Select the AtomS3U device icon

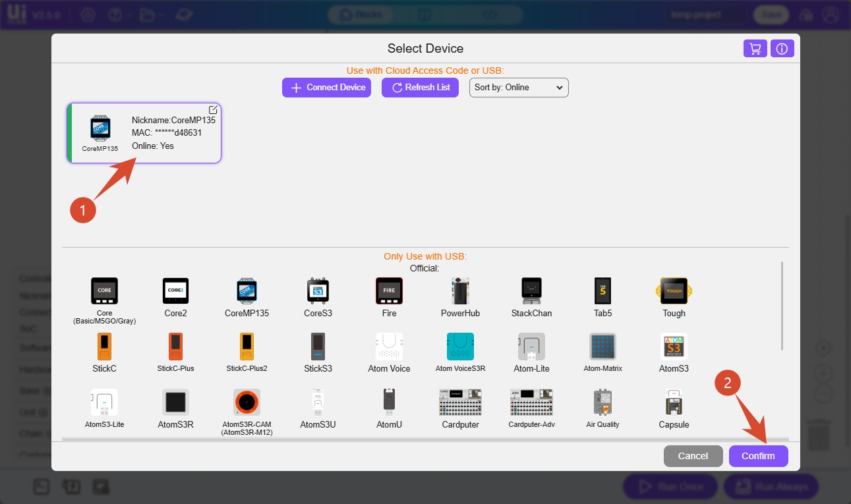pos(318,402)
